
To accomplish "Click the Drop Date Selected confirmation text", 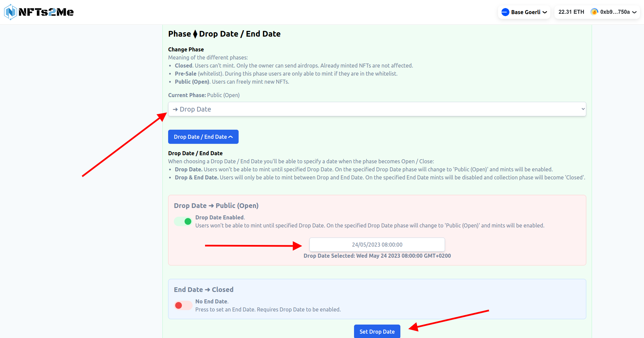I will coord(377,256).
